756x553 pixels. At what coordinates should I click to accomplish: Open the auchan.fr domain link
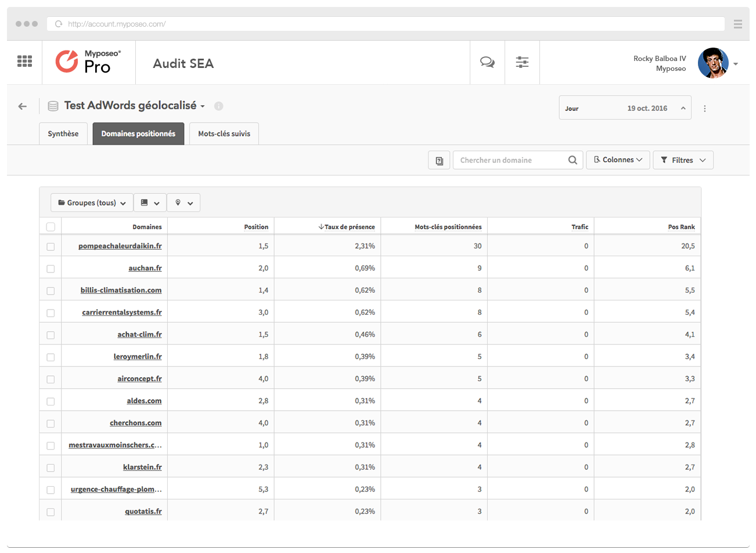tap(145, 268)
